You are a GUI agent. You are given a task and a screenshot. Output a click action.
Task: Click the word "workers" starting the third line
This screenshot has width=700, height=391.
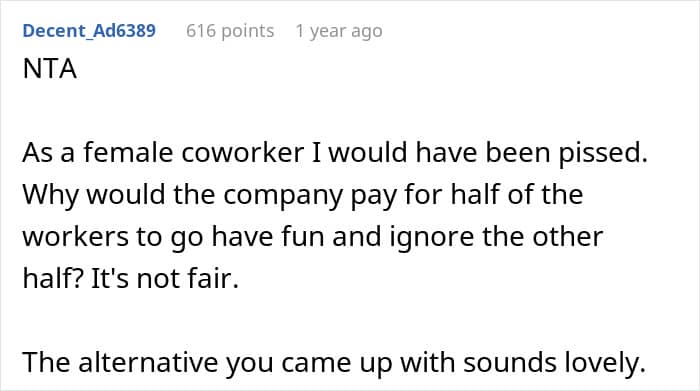pos(75,237)
